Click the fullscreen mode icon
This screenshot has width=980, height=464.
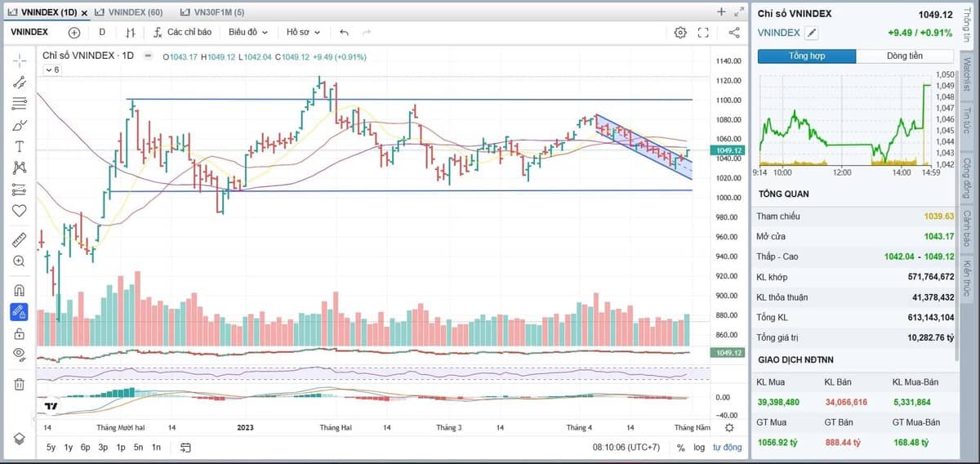703,33
